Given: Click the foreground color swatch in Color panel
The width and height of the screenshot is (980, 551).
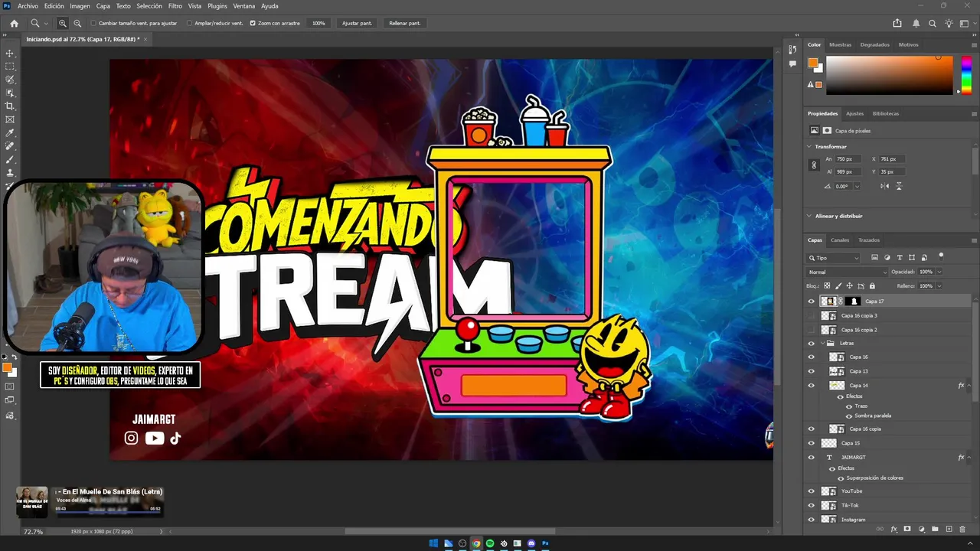Looking at the screenshot, I should [x=812, y=64].
